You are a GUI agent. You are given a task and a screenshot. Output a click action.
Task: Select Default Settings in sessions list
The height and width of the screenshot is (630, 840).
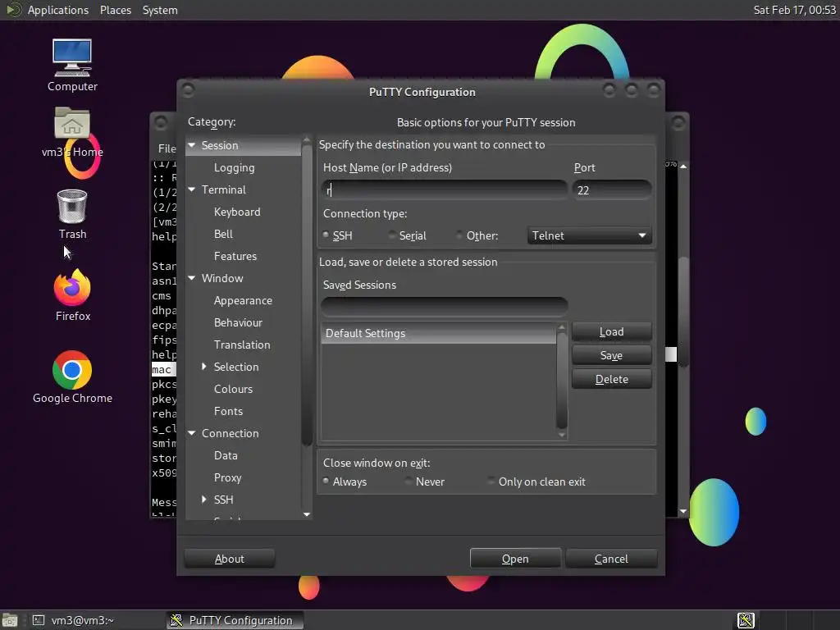point(438,333)
